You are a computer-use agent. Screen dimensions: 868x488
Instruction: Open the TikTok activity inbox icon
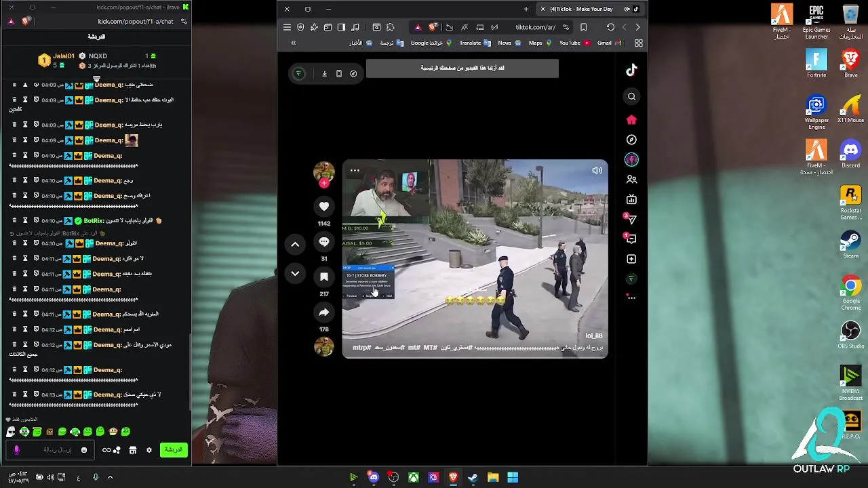[631, 239]
